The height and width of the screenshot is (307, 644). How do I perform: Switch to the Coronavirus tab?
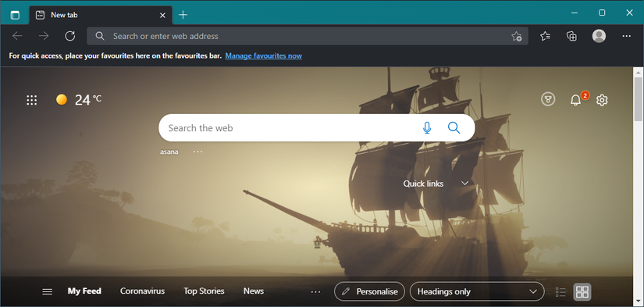tap(142, 291)
